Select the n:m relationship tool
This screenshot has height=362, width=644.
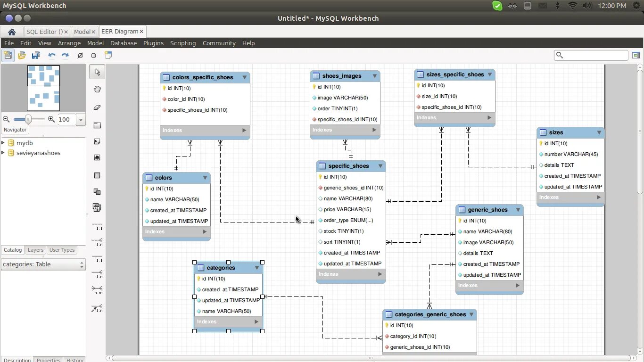(x=97, y=290)
